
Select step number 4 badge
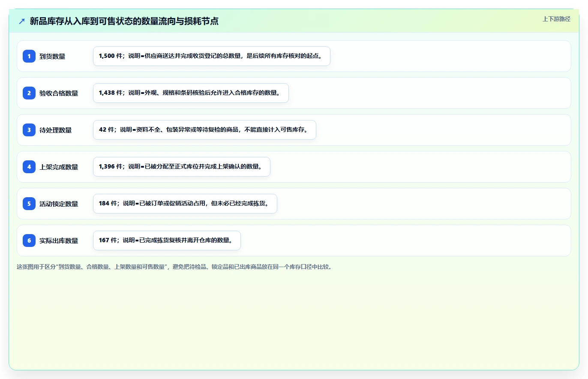[x=29, y=167]
